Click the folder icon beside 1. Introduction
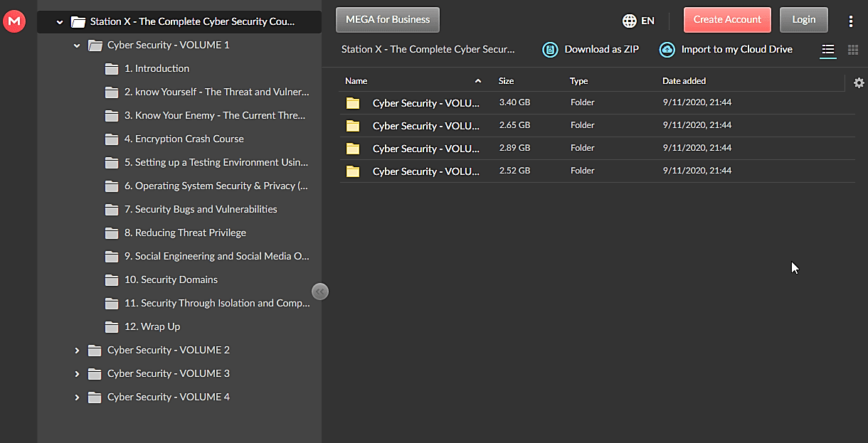The width and height of the screenshot is (868, 443). click(x=112, y=69)
